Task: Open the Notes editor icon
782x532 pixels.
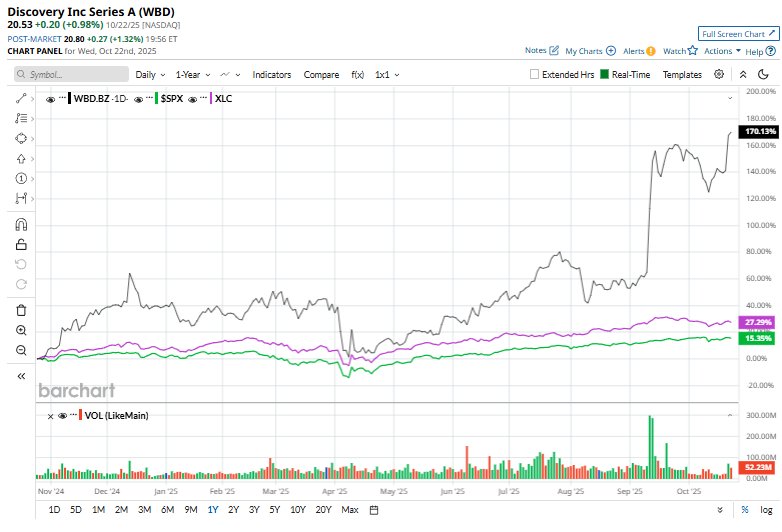Action: [554, 50]
